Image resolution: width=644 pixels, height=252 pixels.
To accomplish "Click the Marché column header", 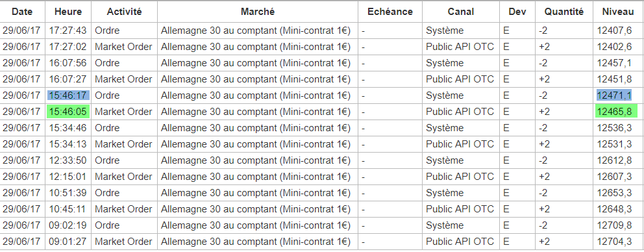I will click(x=258, y=12).
